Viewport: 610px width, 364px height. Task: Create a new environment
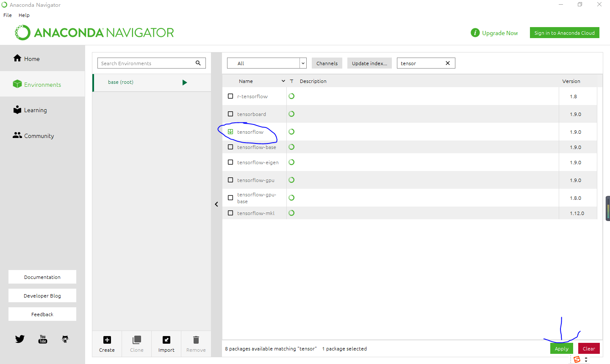[107, 344]
